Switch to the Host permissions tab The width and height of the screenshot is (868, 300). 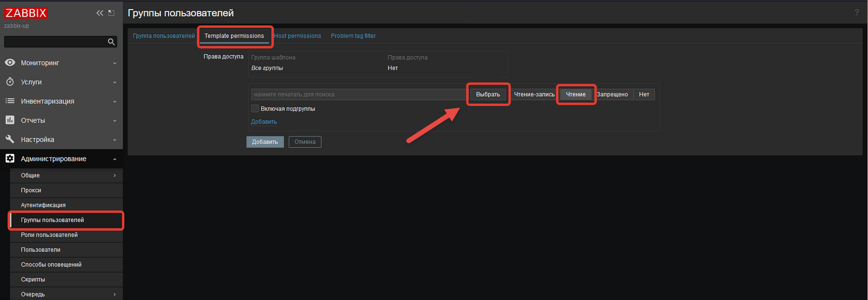[297, 36]
